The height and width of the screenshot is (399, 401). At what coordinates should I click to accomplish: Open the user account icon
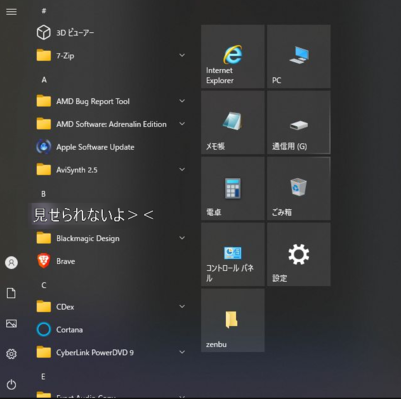point(11,263)
